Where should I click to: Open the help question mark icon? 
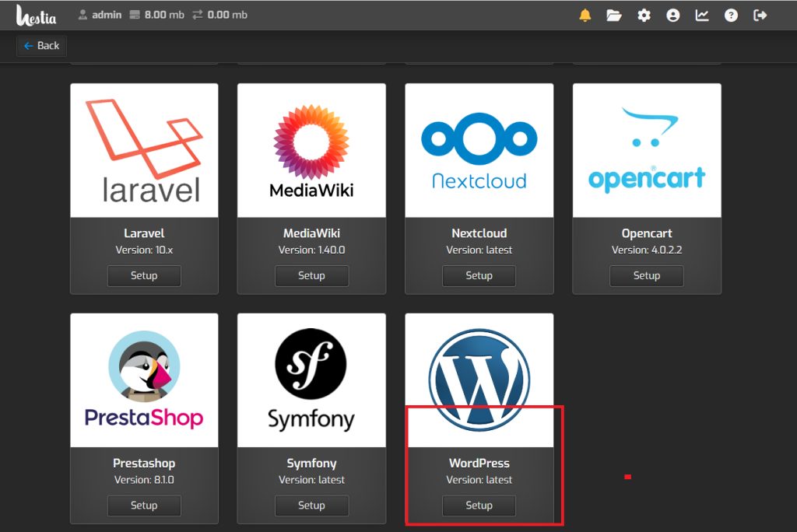click(731, 16)
